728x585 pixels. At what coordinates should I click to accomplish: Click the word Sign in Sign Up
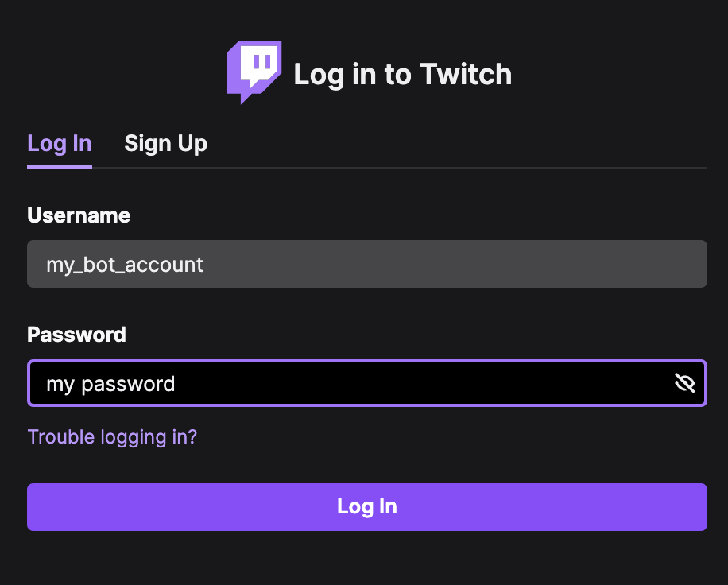pyautogui.click(x=148, y=144)
